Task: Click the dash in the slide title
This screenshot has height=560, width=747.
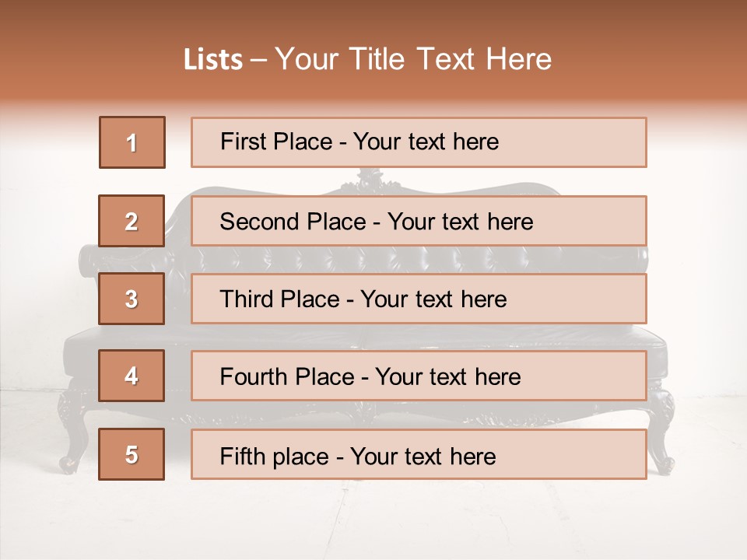Action: [x=259, y=59]
